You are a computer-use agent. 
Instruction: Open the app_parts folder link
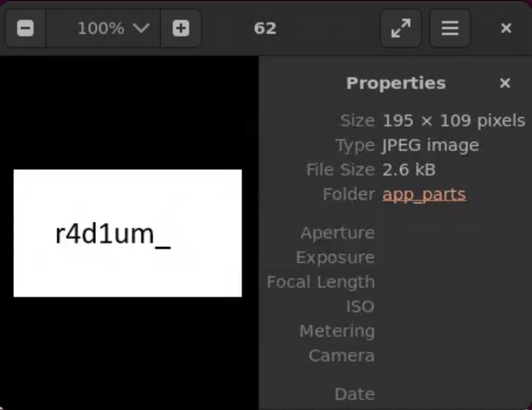(x=424, y=195)
